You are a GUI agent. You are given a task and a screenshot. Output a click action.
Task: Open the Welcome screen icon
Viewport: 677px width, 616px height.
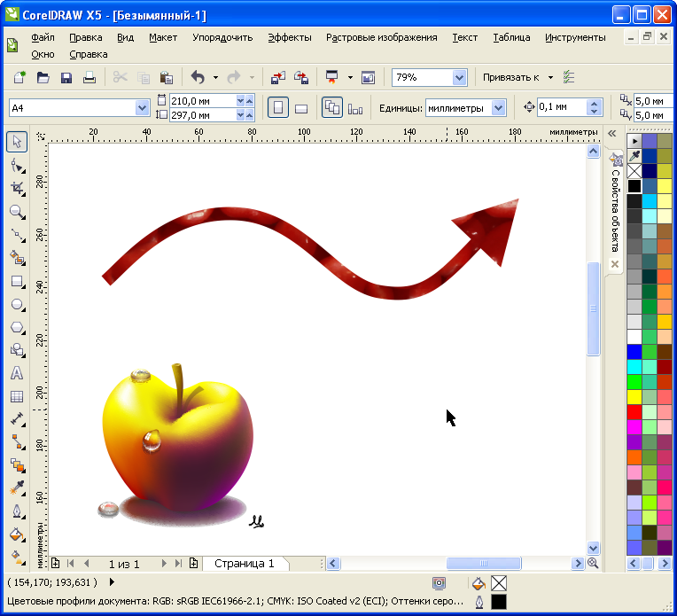coord(368,78)
